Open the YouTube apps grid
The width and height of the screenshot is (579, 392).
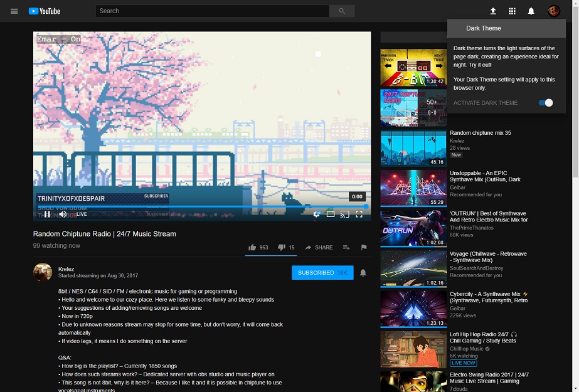pos(512,11)
